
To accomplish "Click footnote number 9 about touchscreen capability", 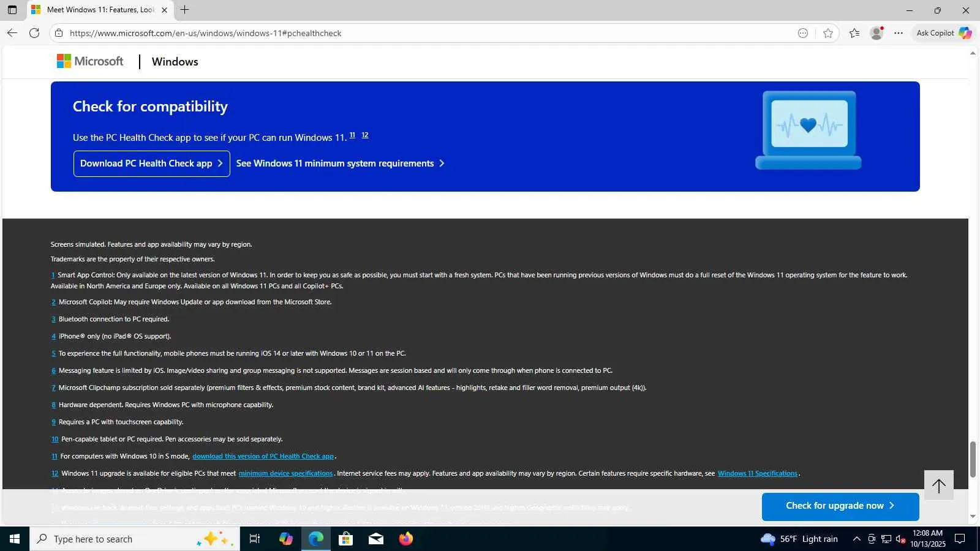I will (53, 422).
